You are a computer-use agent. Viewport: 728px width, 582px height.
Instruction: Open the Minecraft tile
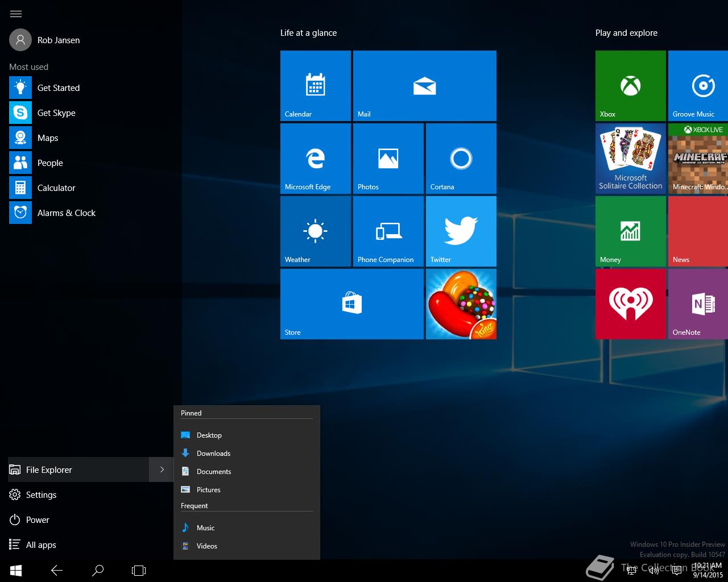(x=698, y=159)
